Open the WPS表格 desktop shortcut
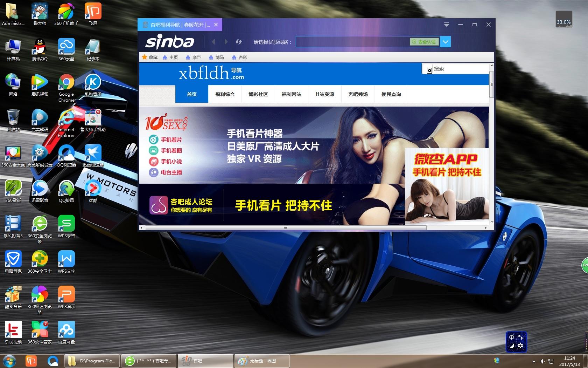Image resolution: width=588 pixels, height=368 pixels. (x=66, y=226)
